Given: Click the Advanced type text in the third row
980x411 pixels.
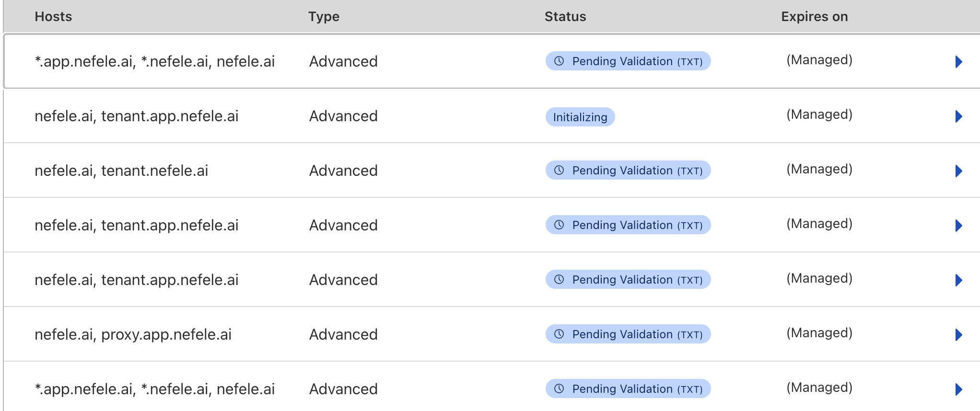Looking at the screenshot, I should coord(343,171).
